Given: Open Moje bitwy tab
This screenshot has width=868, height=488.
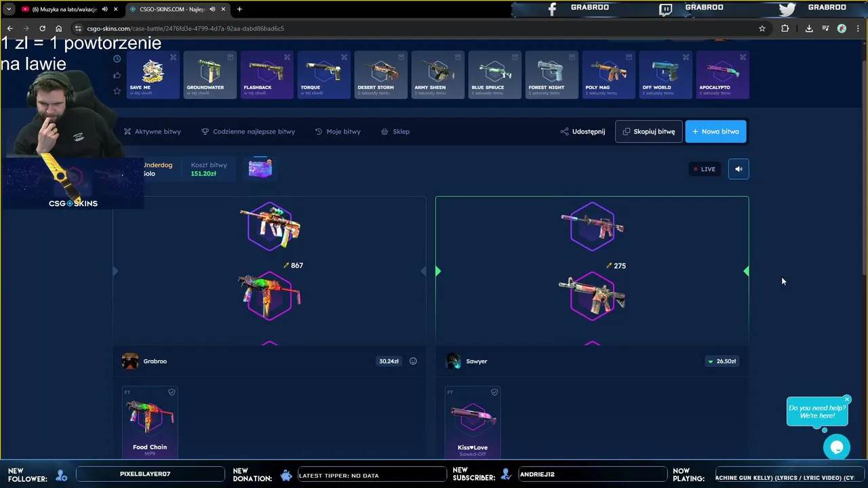Looking at the screenshot, I should [x=338, y=131].
